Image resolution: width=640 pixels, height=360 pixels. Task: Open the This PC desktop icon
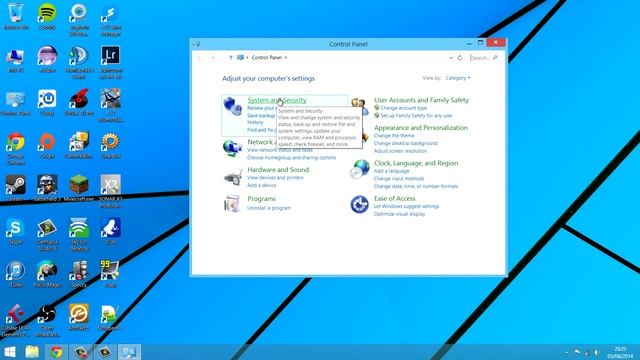(16, 60)
